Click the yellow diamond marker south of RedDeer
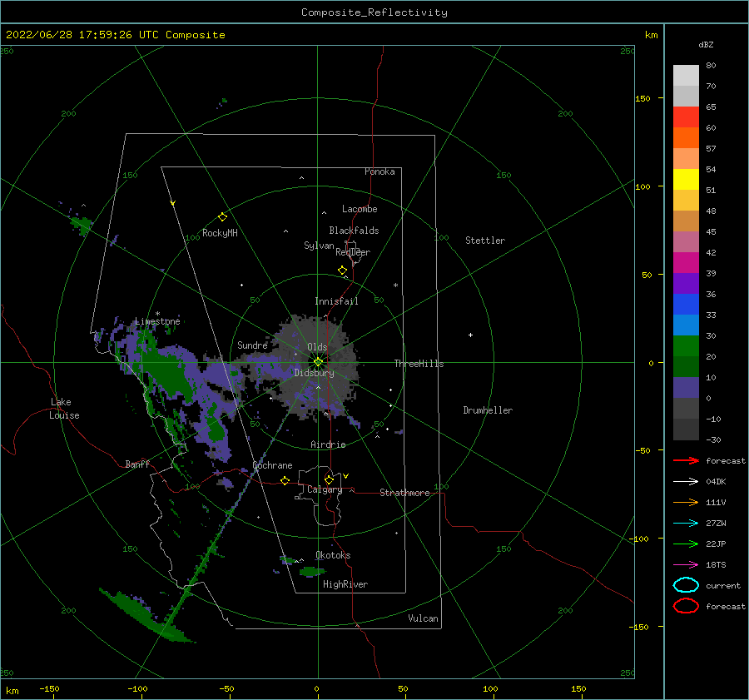The width and height of the screenshot is (749, 700). pos(342,271)
